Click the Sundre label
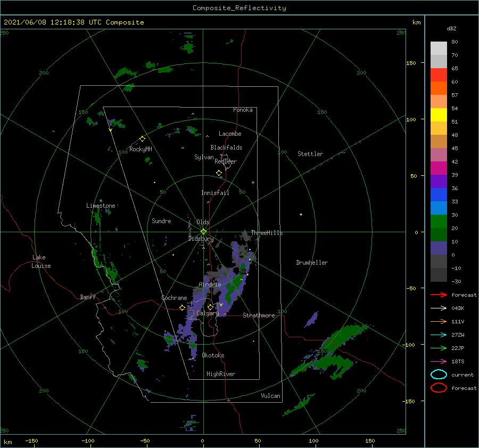The width and height of the screenshot is (479, 448). click(161, 221)
